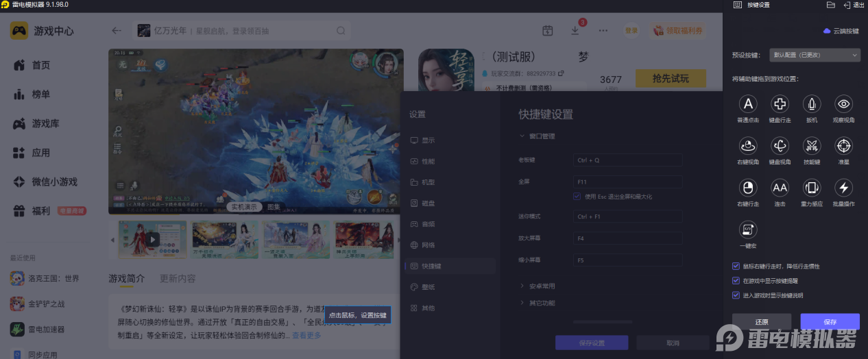Select the 右键视角 key icon
Screen dimensions: 868x359
click(748, 145)
